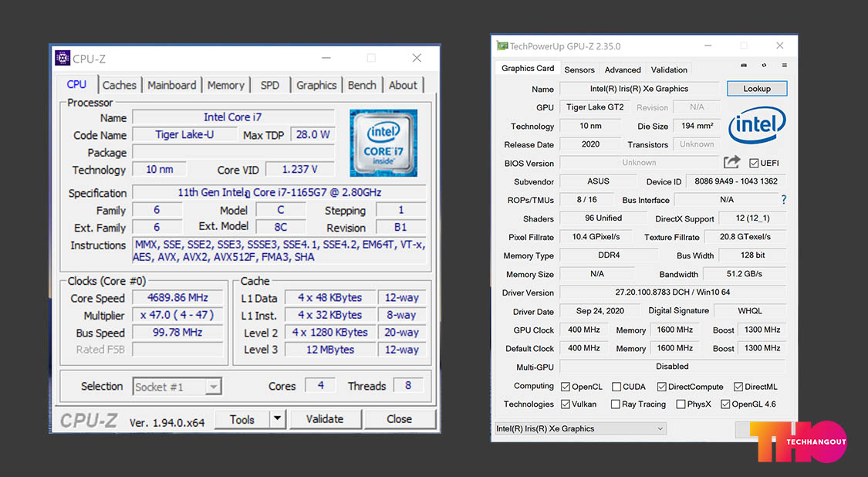The width and height of the screenshot is (868, 477).
Task: Click the "Intel Core i7" processor name field
Action: (233, 117)
